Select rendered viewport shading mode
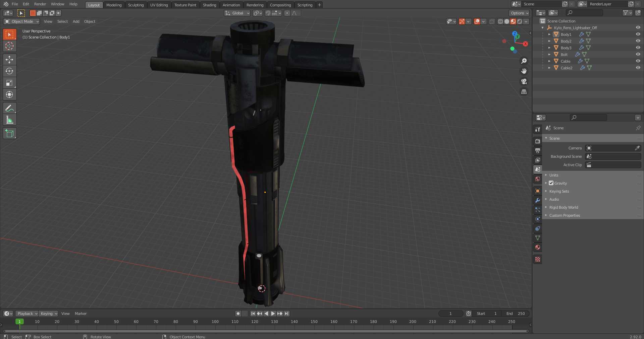This screenshot has width=644, height=339. 520,21
